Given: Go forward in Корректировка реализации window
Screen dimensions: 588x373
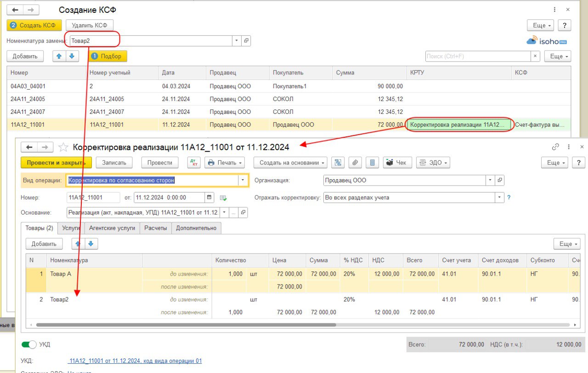Looking at the screenshot, I should pyautogui.click(x=45, y=147).
